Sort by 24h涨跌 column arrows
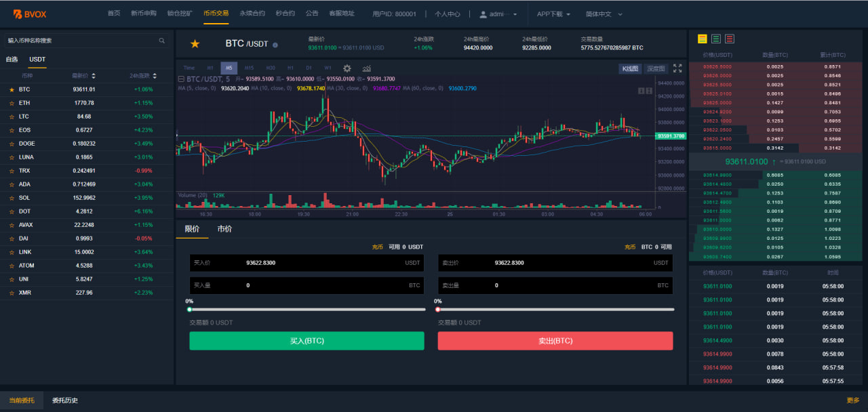The width and height of the screenshot is (868, 412). 155,76
